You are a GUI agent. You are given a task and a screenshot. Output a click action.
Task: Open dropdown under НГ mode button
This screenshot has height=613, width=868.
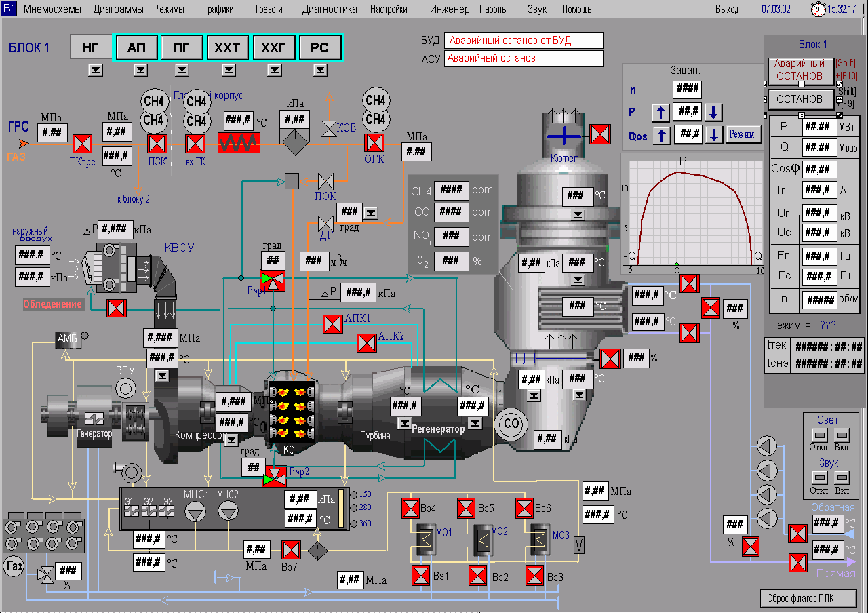pyautogui.click(x=96, y=69)
